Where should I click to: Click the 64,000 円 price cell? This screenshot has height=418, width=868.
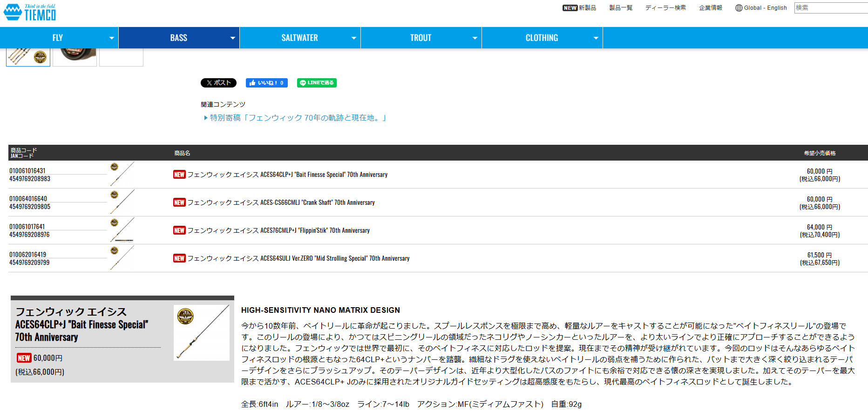820,231
